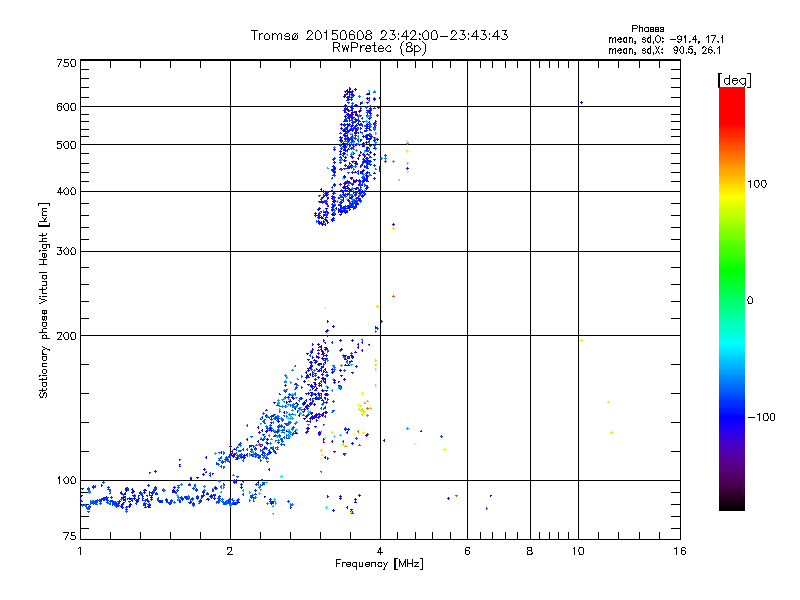Click the y-axis tick label "600"
The width and height of the screenshot is (800, 600).
[x=66, y=107]
